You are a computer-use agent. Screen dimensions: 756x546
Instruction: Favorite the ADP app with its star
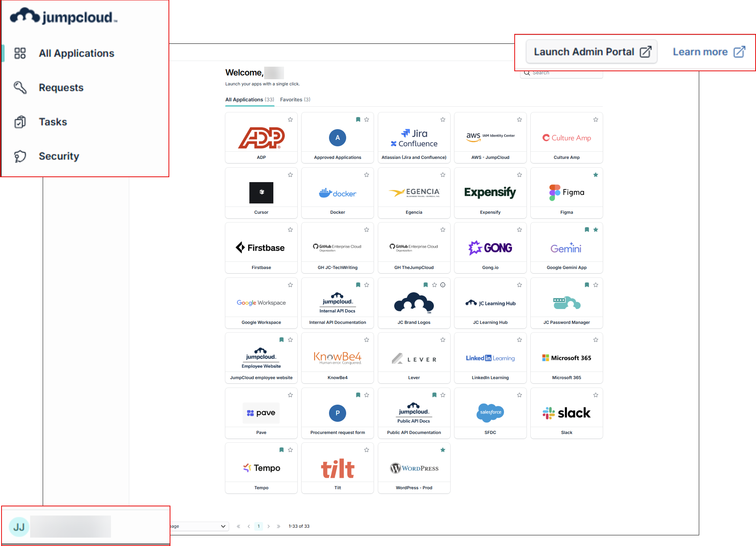click(x=291, y=120)
